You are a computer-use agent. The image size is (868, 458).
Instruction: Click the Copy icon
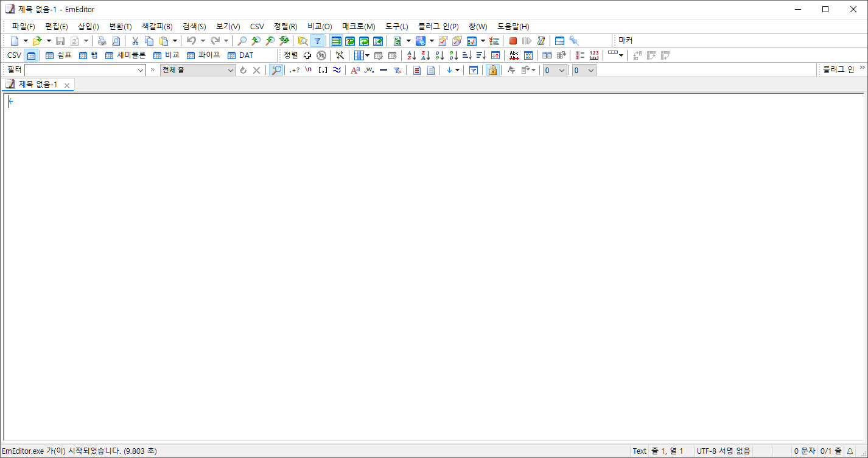pyautogui.click(x=149, y=41)
